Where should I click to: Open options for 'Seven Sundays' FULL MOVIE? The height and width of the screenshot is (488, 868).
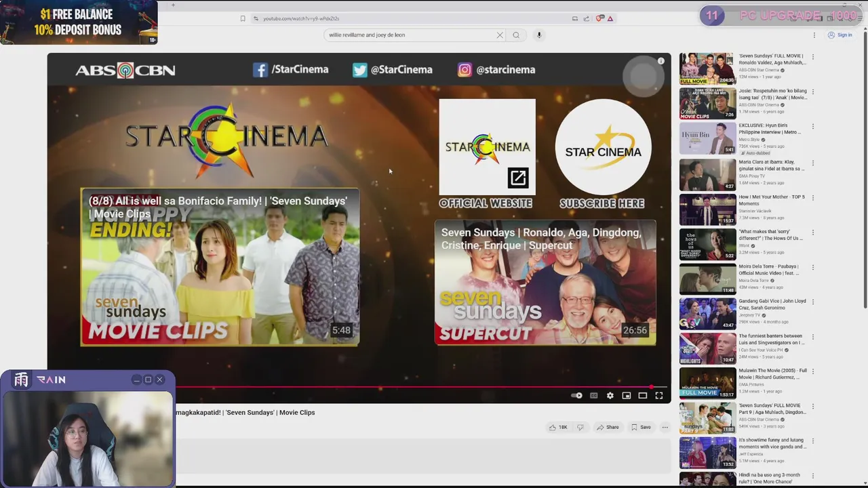tap(812, 57)
